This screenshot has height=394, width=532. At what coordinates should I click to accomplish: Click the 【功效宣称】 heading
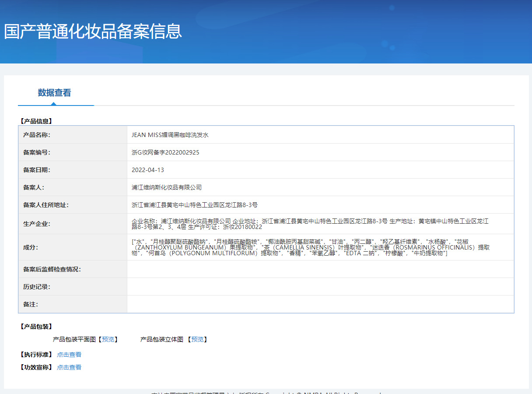click(36, 367)
